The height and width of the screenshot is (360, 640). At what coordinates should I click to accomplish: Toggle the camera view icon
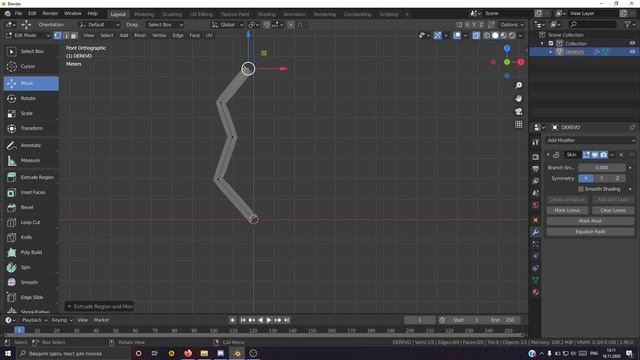pos(518,111)
